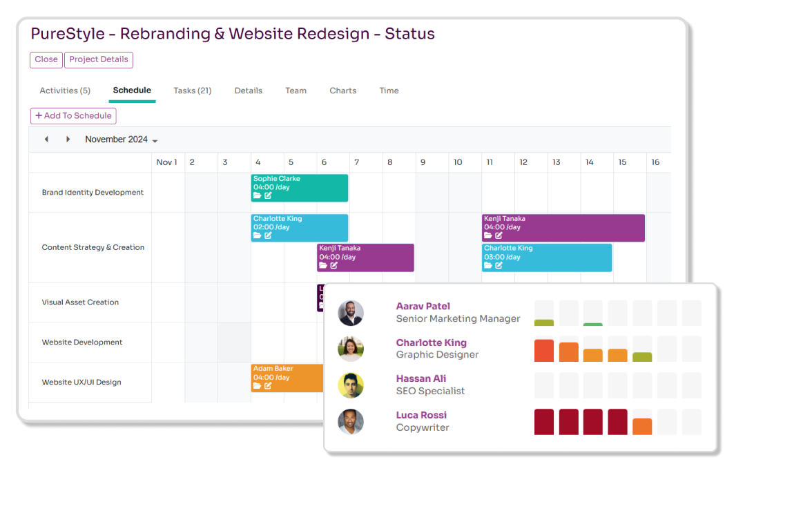The height and width of the screenshot is (522, 812).
Task: Open the Charts tab
Action: (342, 90)
